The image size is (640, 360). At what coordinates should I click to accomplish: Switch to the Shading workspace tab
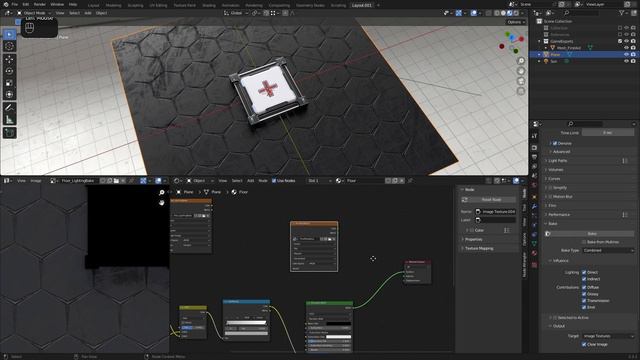pos(209,5)
